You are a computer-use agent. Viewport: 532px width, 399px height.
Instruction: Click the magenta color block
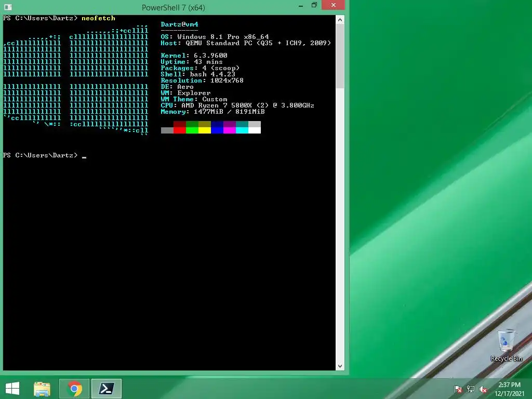pyautogui.click(x=230, y=130)
